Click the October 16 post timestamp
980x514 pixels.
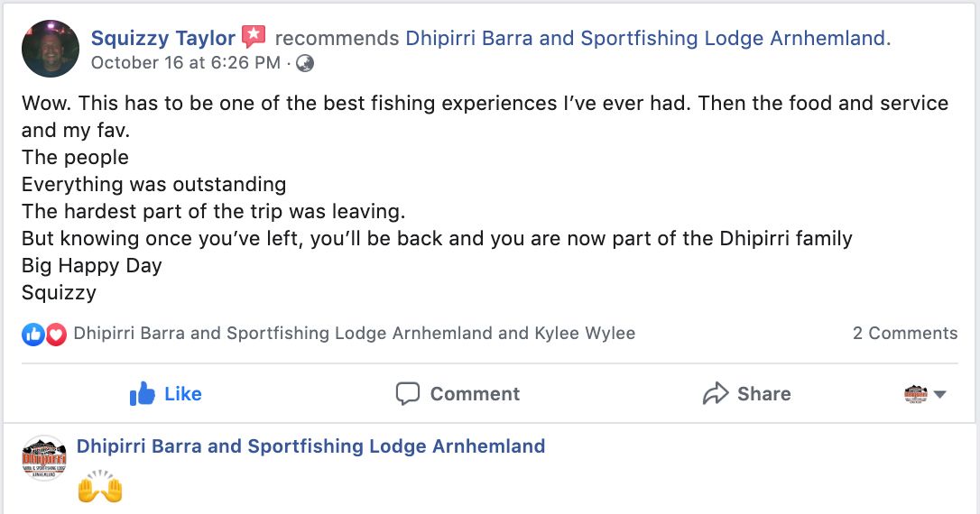tap(186, 63)
